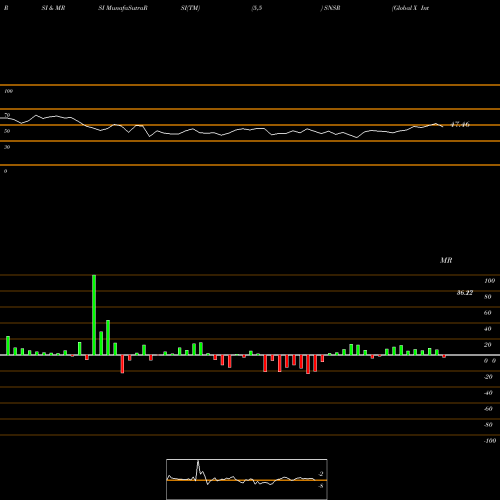Click the 'SI(TM)' header label
The image size is (500, 500).
[x=190, y=8]
